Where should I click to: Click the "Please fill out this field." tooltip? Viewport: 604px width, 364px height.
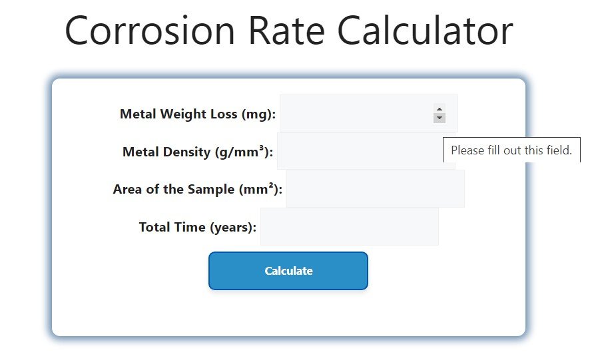point(511,150)
